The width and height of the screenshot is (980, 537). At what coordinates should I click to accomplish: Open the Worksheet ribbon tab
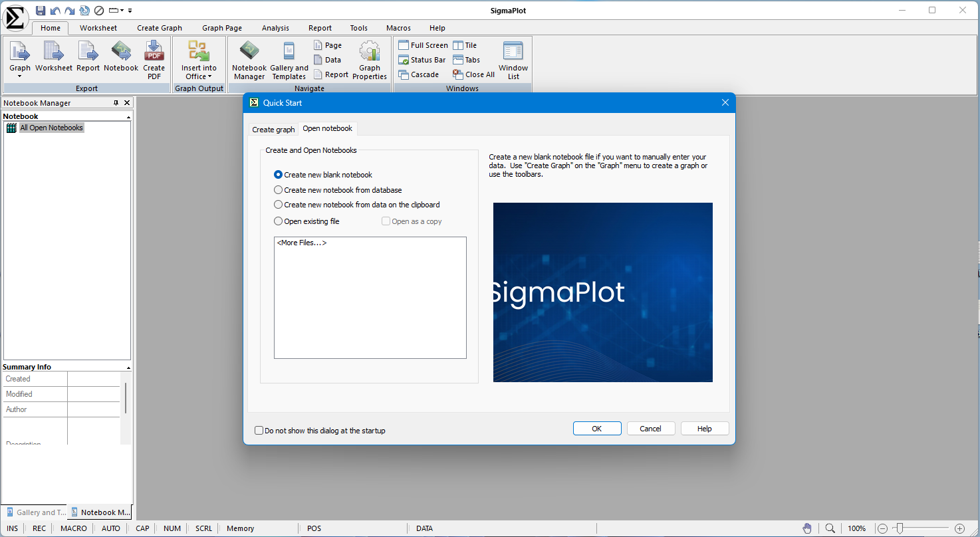(98, 28)
